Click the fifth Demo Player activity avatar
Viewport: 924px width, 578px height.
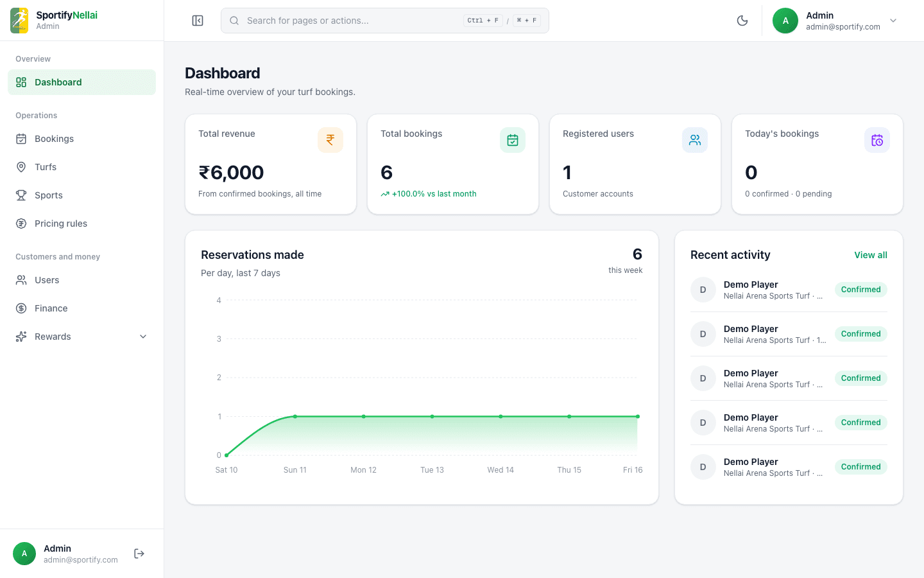[x=703, y=467]
